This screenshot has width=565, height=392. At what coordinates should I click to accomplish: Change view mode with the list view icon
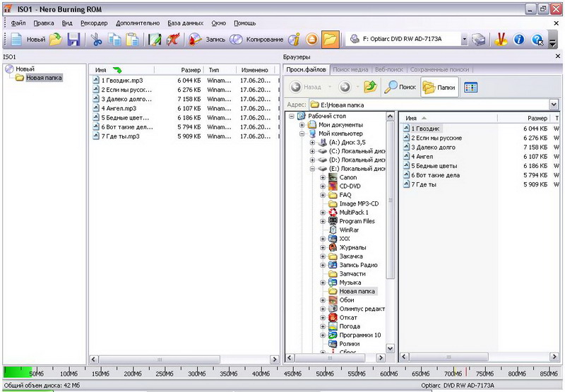point(470,87)
